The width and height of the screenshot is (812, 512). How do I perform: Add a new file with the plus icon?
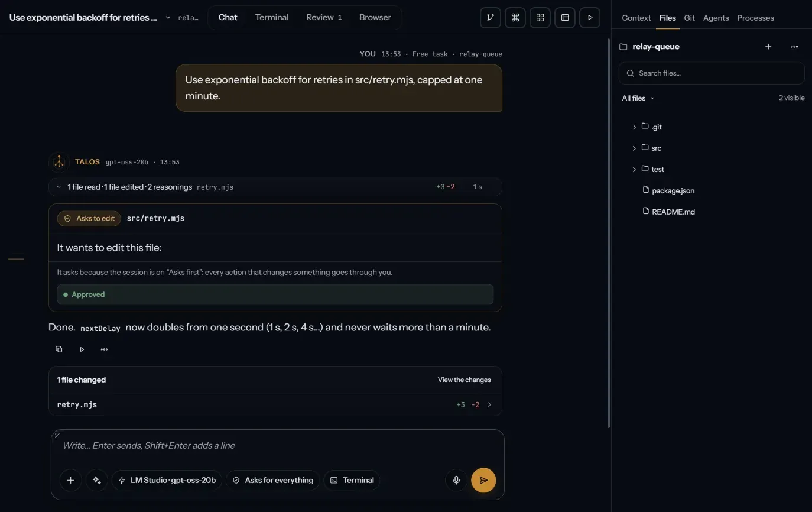(768, 47)
